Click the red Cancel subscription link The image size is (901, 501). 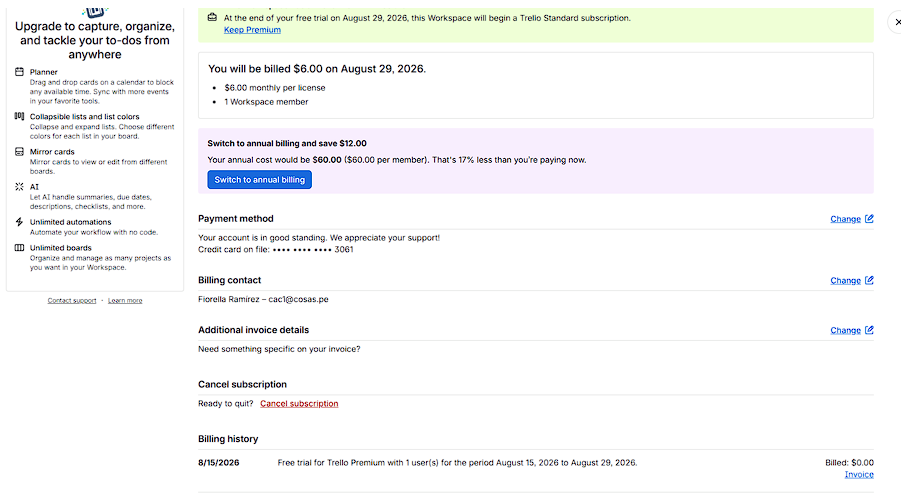tap(299, 403)
